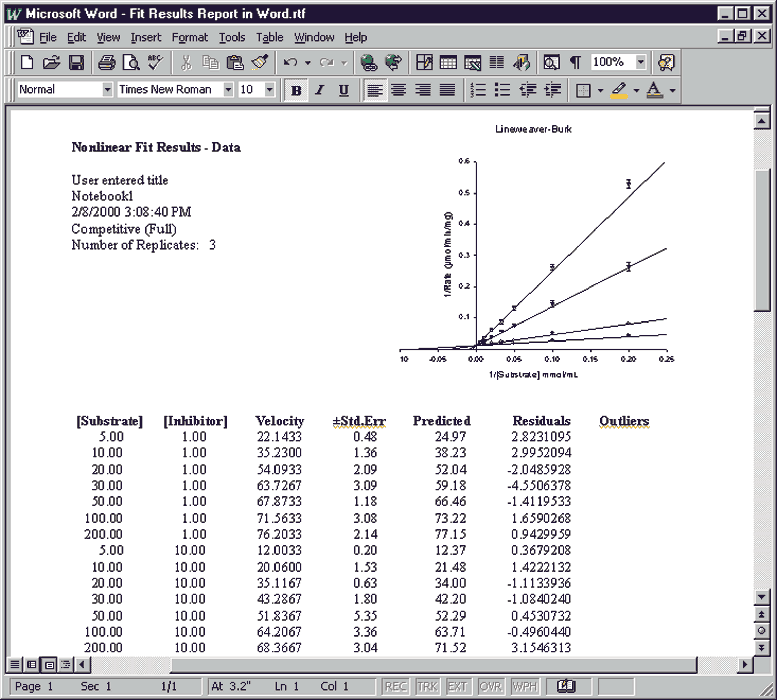Decrease paragraph indent
Image resolution: width=777 pixels, height=700 pixels.
point(528,90)
